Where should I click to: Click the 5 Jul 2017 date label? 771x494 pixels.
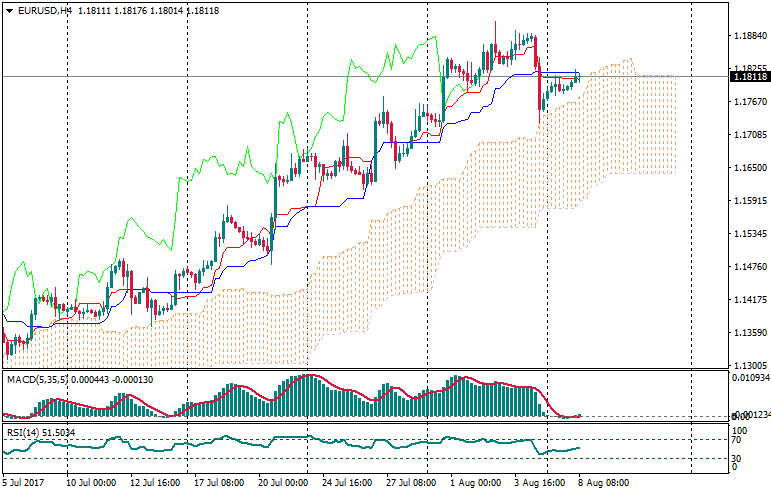click(23, 482)
